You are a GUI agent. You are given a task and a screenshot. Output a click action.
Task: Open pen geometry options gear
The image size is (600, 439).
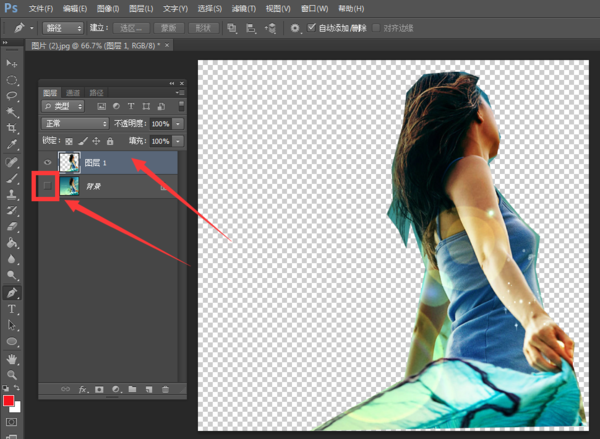point(295,28)
